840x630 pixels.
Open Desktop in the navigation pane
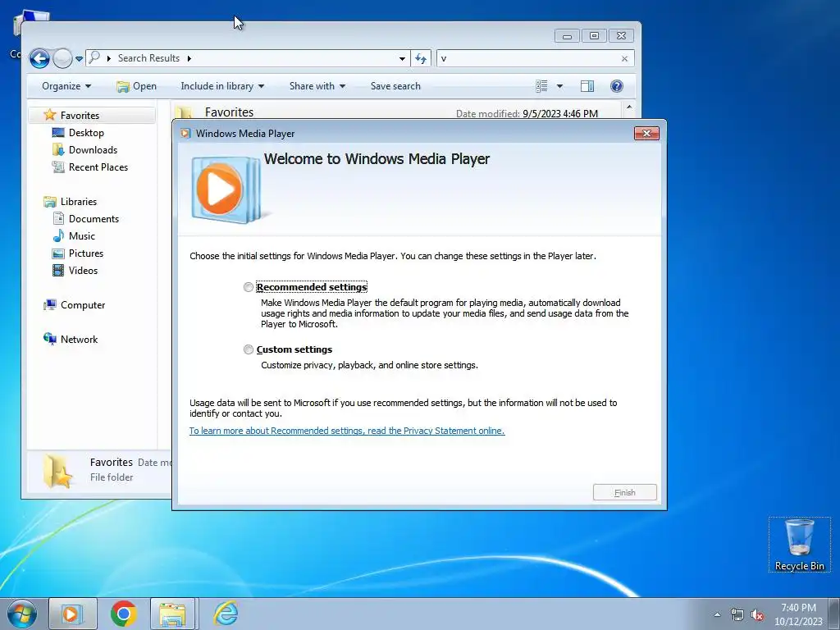(x=86, y=132)
